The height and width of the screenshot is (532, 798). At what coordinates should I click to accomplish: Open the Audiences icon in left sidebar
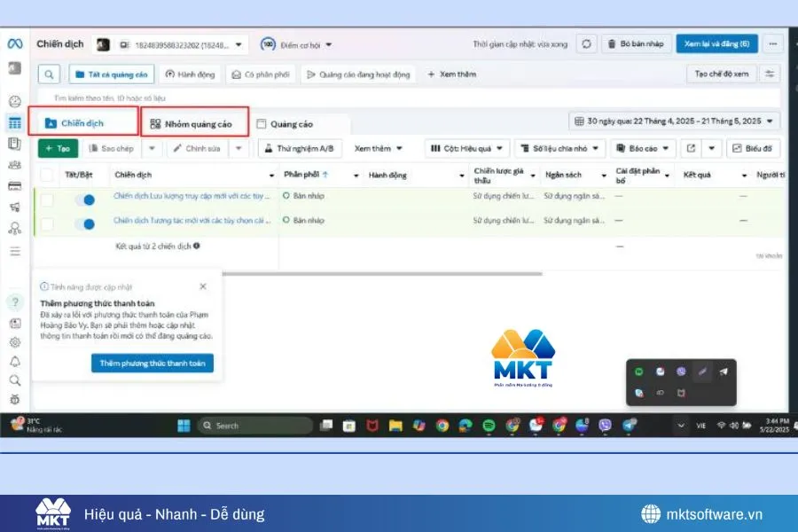(x=13, y=165)
